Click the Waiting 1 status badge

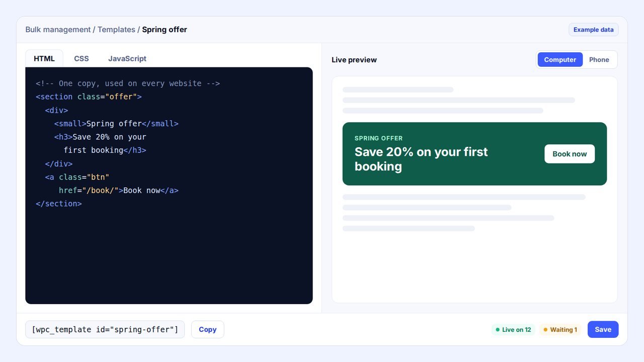pos(560,330)
